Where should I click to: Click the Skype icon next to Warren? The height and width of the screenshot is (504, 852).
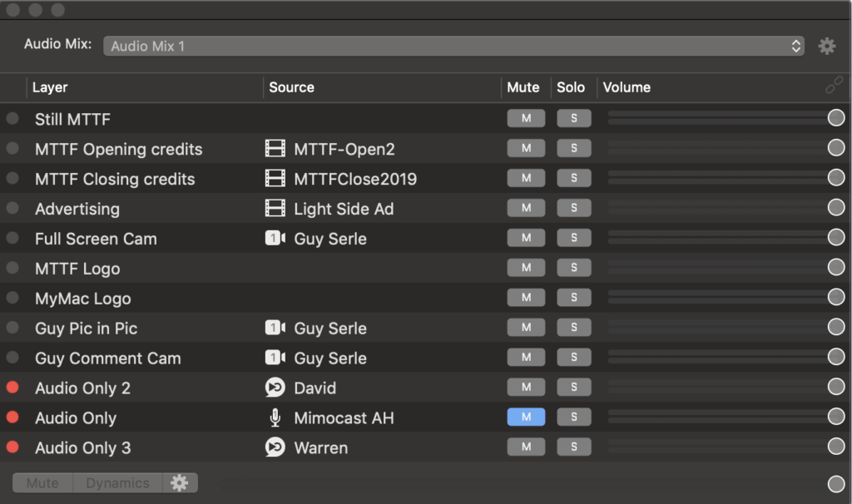click(x=275, y=447)
